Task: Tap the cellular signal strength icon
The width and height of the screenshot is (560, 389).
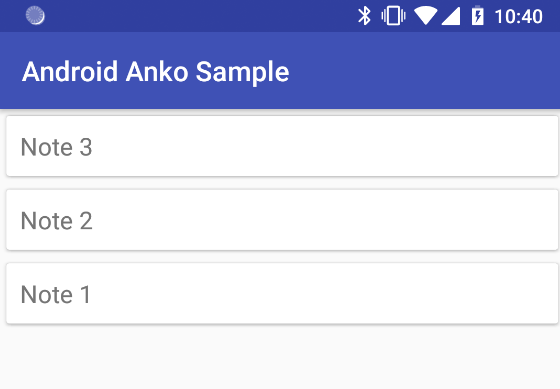Action: (x=451, y=16)
